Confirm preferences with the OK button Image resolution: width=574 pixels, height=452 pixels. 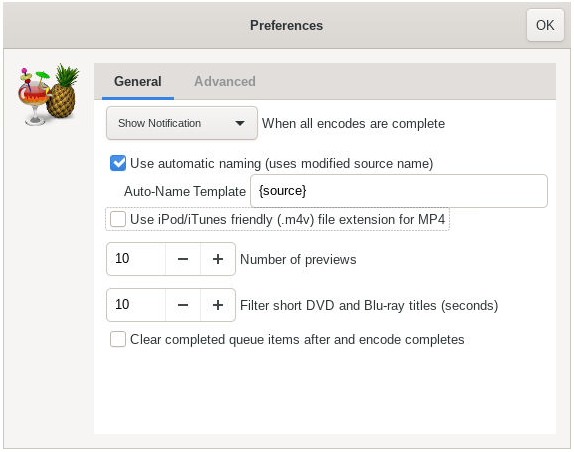(545, 25)
